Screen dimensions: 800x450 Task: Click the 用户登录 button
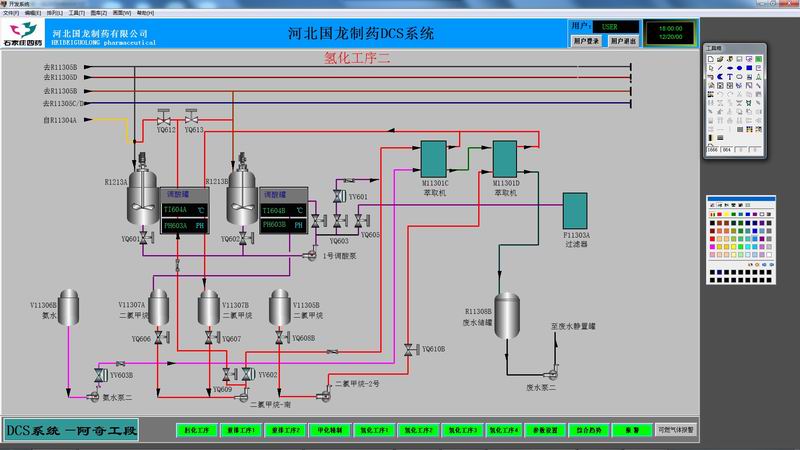coord(586,41)
